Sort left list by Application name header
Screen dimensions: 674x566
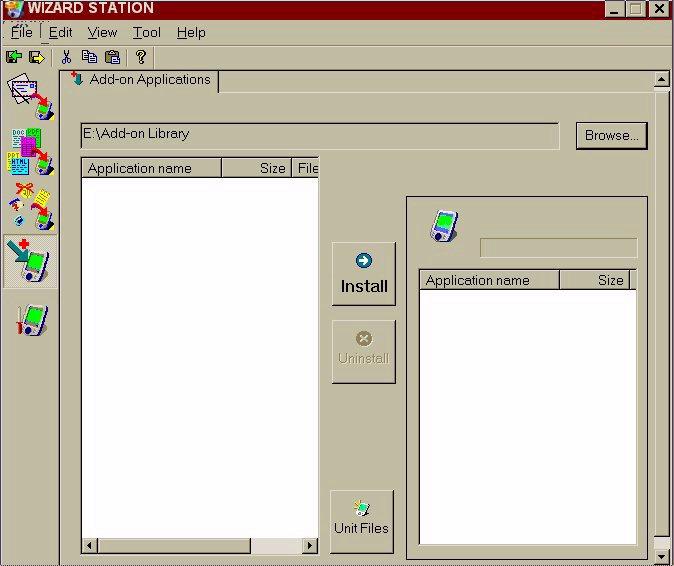coord(151,168)
